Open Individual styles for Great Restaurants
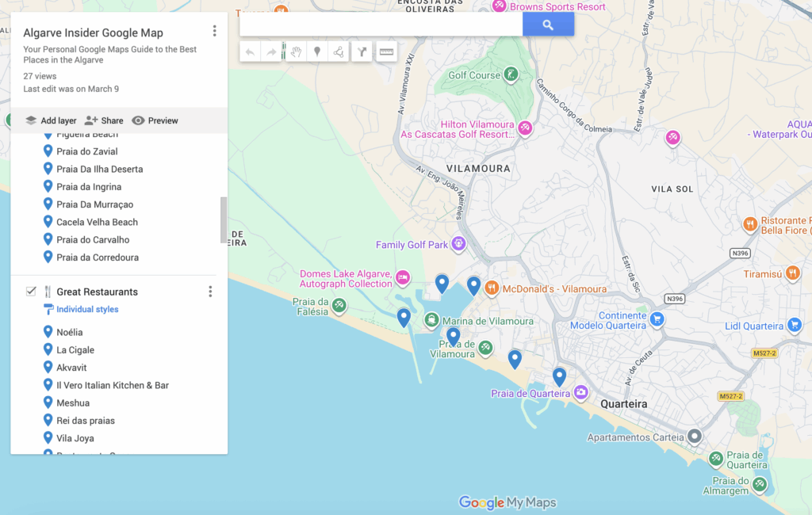812x515 pixels. pyautogui.click(x=87, y=309)
